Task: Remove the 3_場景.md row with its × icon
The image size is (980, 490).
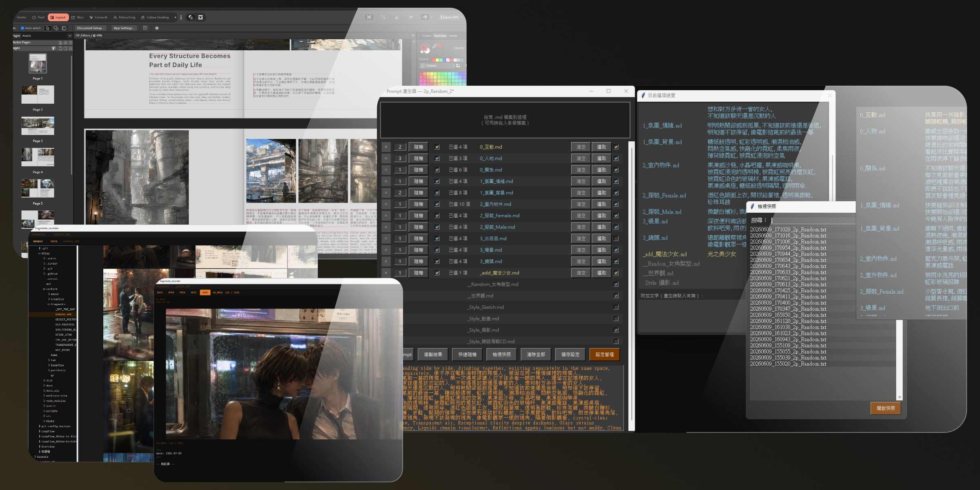Action: [386, 250]
